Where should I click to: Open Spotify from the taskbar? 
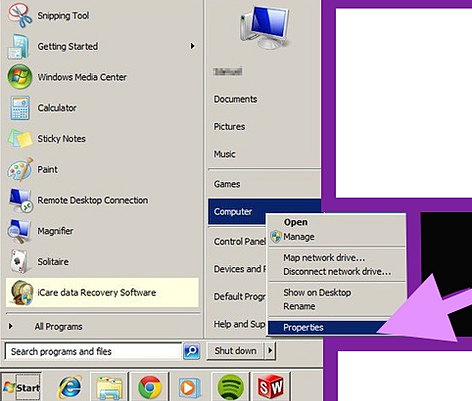tap(230, 387)
